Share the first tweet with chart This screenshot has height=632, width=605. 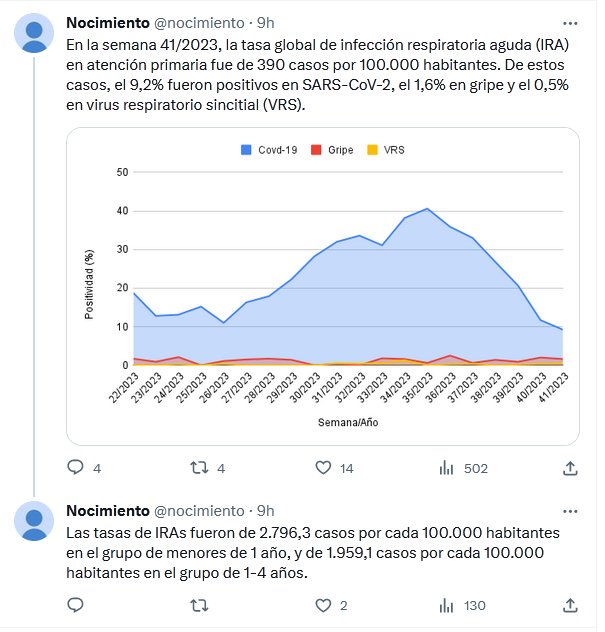(x=570, y=467)
